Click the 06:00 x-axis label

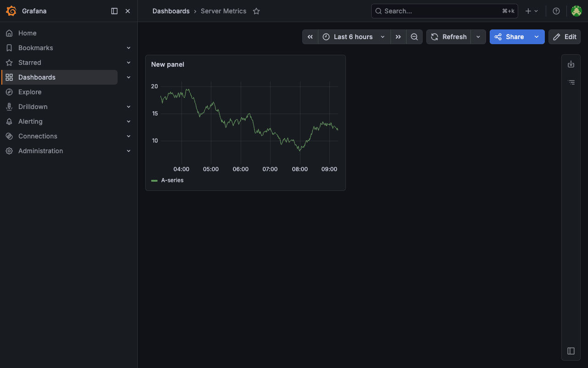(241, 169)
